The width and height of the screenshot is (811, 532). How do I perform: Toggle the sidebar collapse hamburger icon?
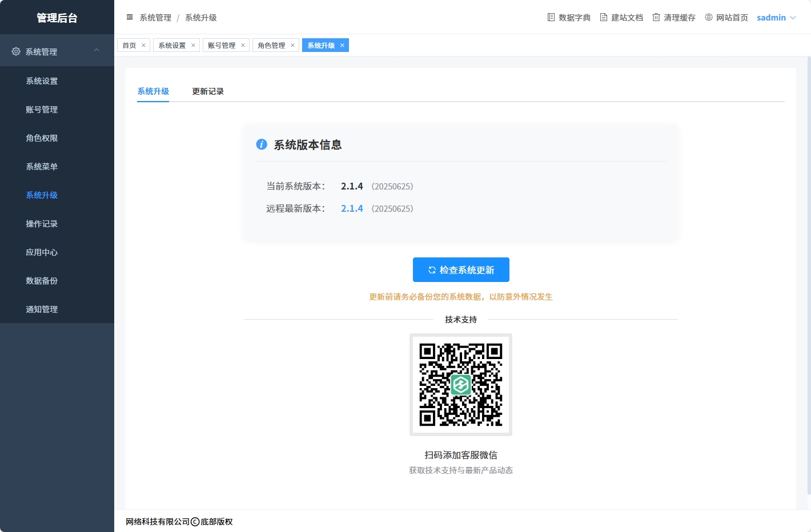tap(130, 17)
